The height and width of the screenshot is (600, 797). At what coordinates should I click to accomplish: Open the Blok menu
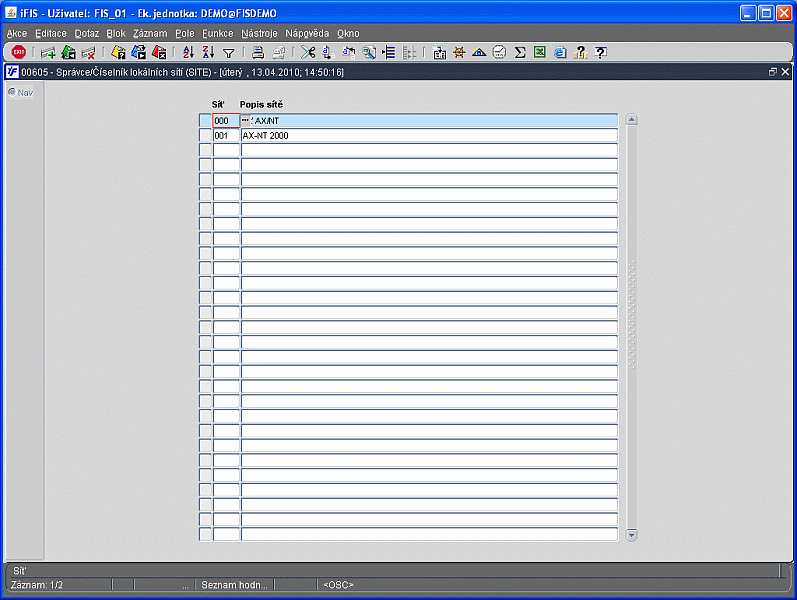pyautogui.click(x=116, y=34)
